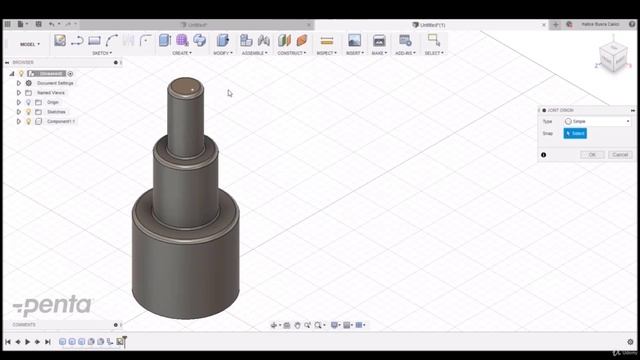Toggle root component visibility lightbulb
Viewport: 640px width, 360px height.
[x=22, y=74]
